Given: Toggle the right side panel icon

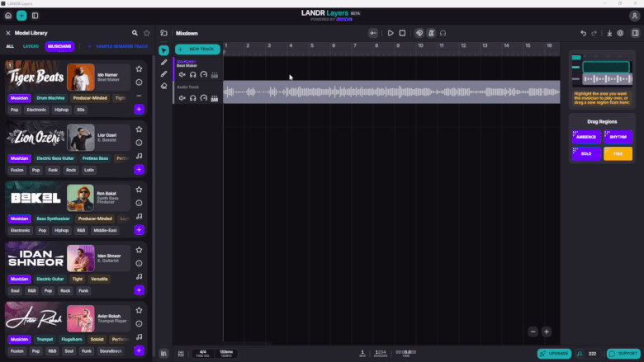Looking at the screenshot, I should tap(635, 33).
